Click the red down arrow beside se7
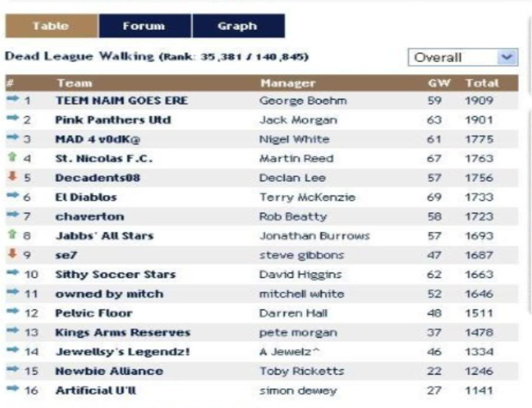 pos(11,256)
